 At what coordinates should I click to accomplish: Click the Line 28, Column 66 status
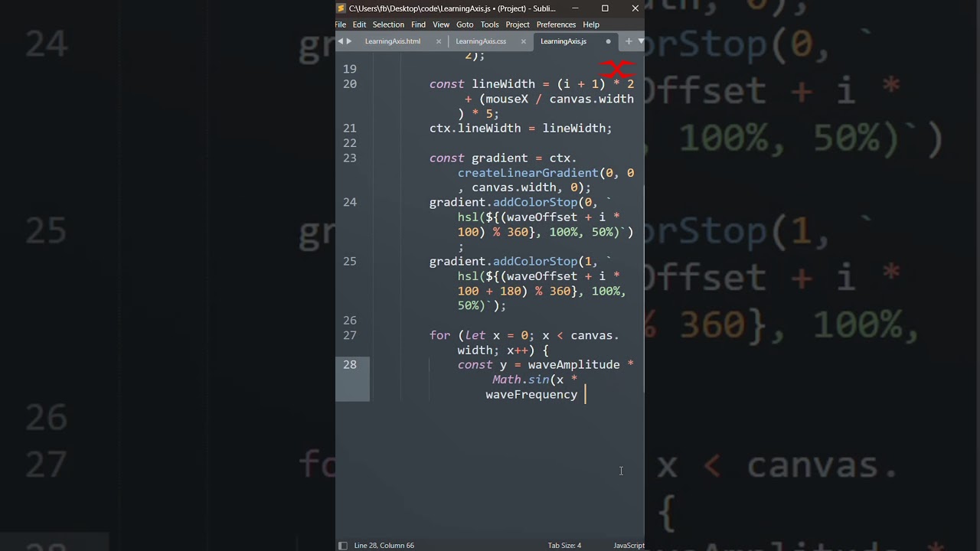pyautogui.click(x=384, y=546)
